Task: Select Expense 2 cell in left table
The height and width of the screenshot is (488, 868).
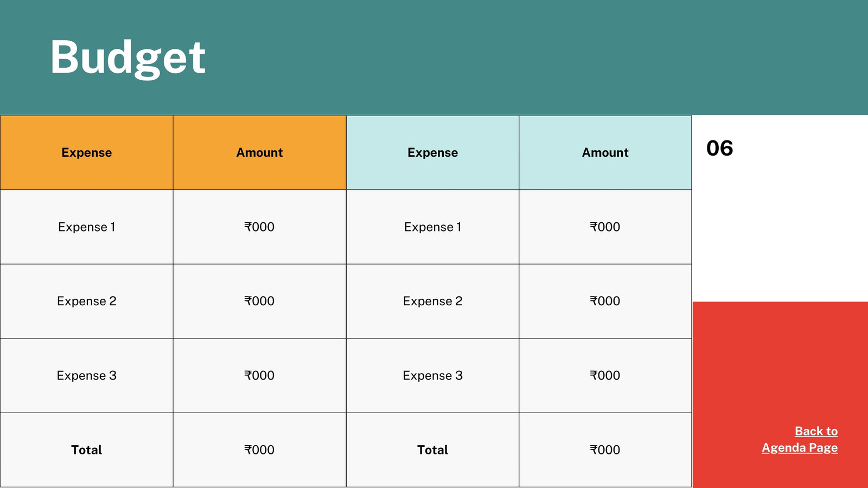Action: [x=87, y=301]
